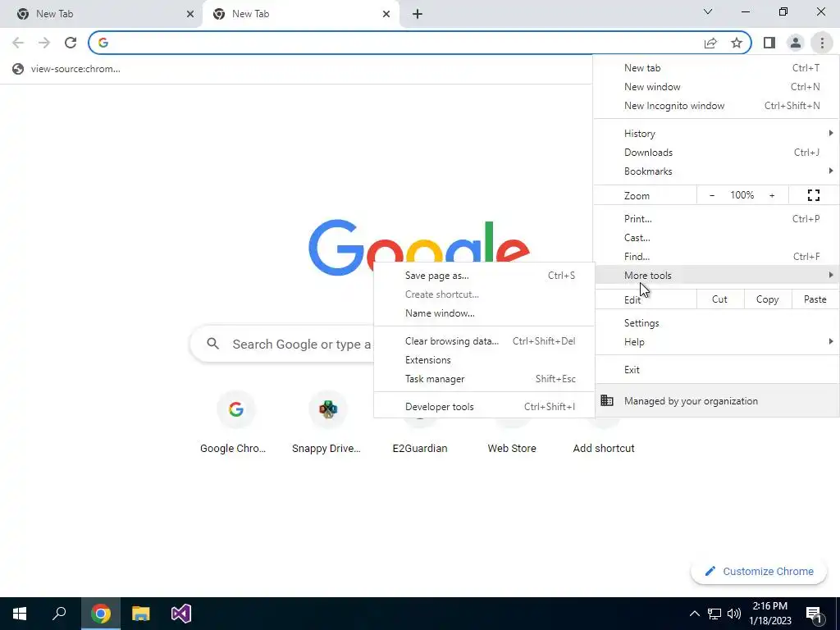The height and width of the screenshot is (630, 840).
Task: Click the Chrome taskbar icon
Action: pyautogui.click(x=101, y=614)
